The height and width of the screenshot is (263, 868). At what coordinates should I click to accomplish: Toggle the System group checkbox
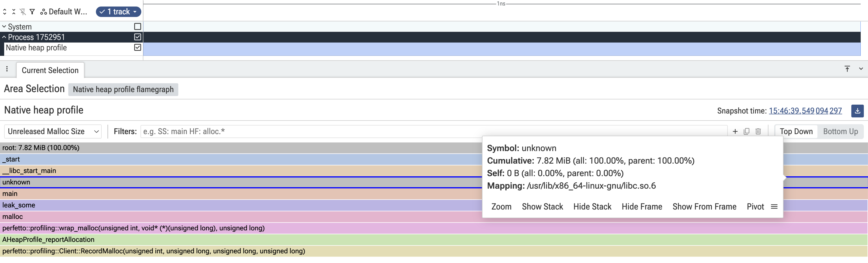pyautogui.click(x=137, y=27)
